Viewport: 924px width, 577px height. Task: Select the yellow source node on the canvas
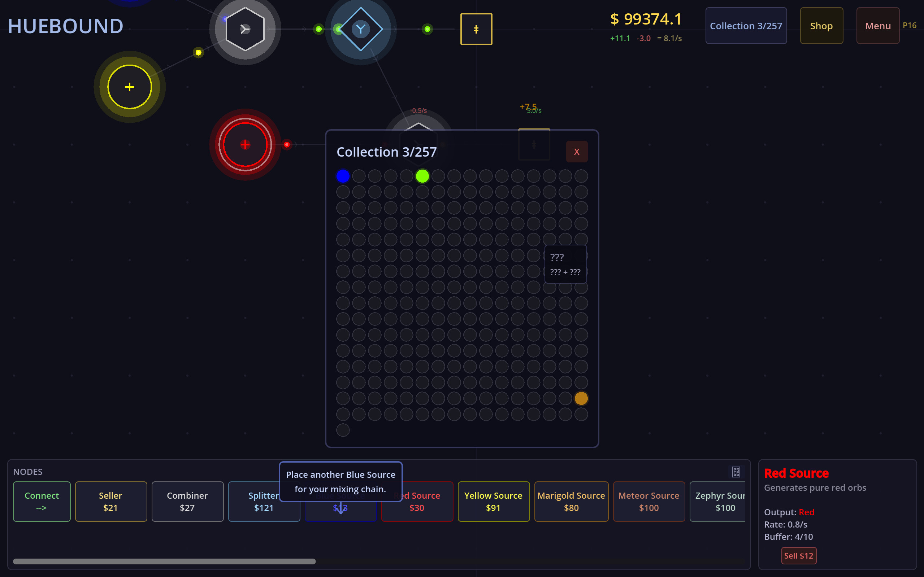(129, 87)
